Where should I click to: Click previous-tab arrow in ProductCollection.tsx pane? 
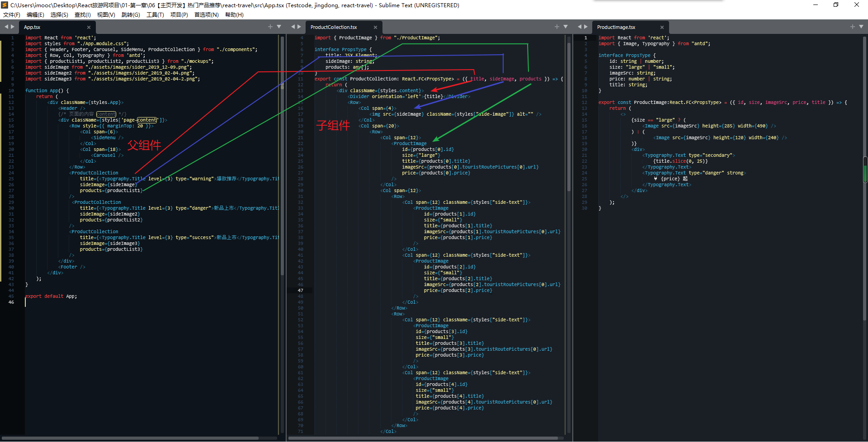tap(293, 27)
